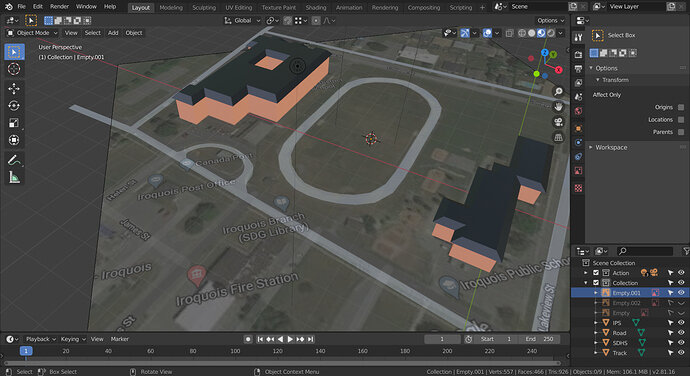Click the Start frame field
Screen dimensions: 690x376
(x=496, y=339)
